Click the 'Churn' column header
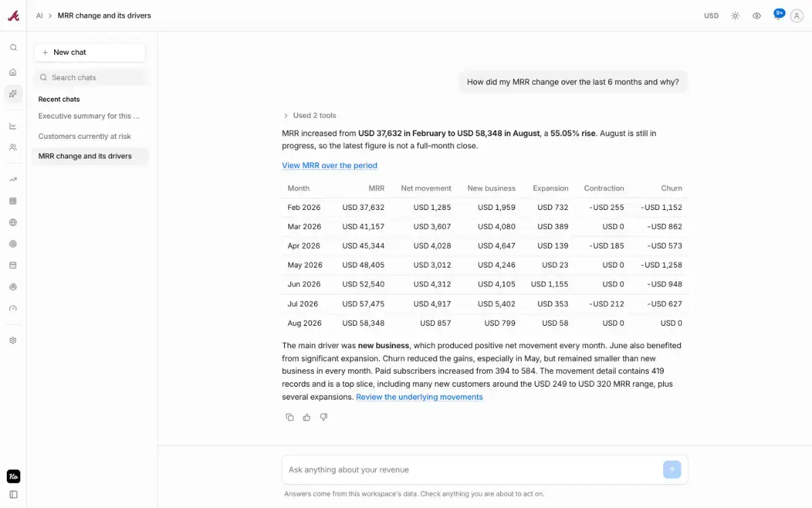This screenshot has height=508, width=812. 671,188
